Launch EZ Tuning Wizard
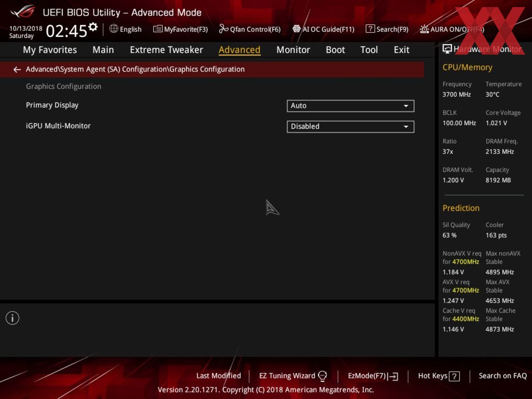 tap(293, 376)
